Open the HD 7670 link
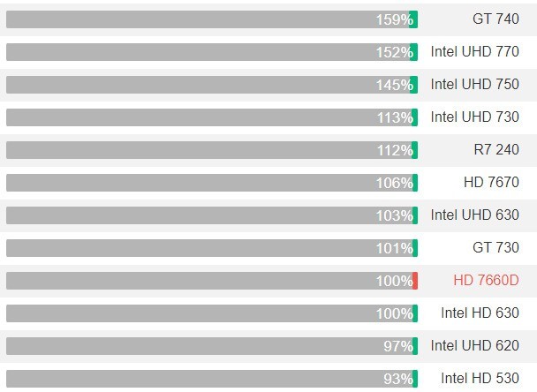 [491, 183]
